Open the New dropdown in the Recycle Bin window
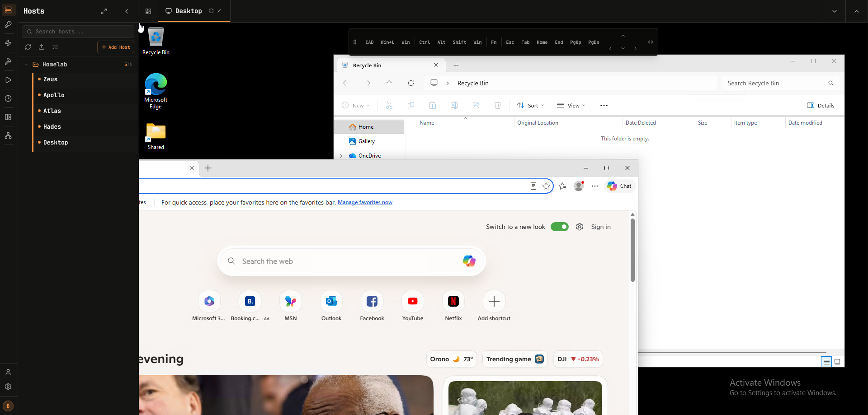 pos(356,106)
